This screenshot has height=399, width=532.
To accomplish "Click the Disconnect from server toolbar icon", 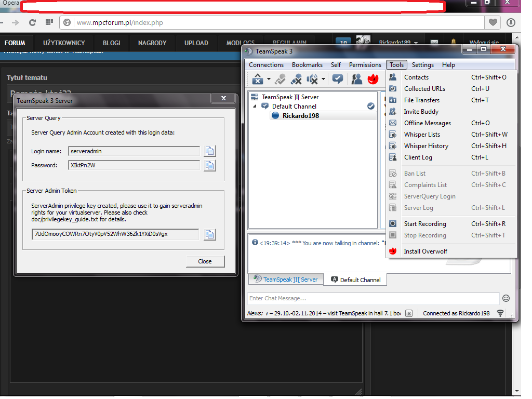I will pos(280,79).
